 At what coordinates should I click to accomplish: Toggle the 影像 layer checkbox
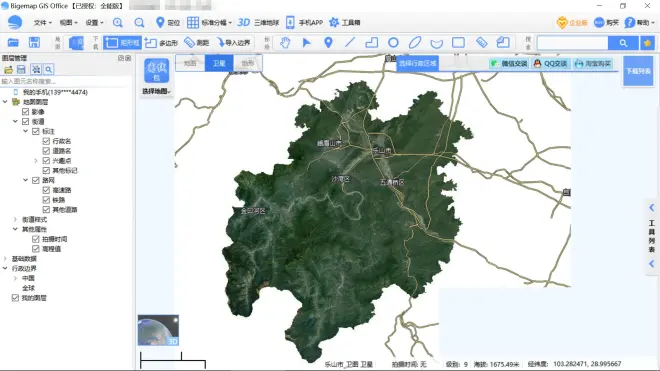(25, 112)
